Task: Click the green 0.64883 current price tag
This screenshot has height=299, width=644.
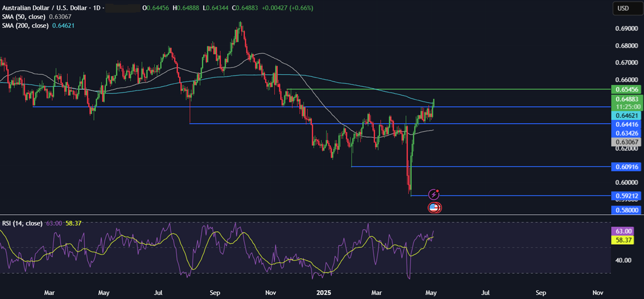Action: (626, 99)
